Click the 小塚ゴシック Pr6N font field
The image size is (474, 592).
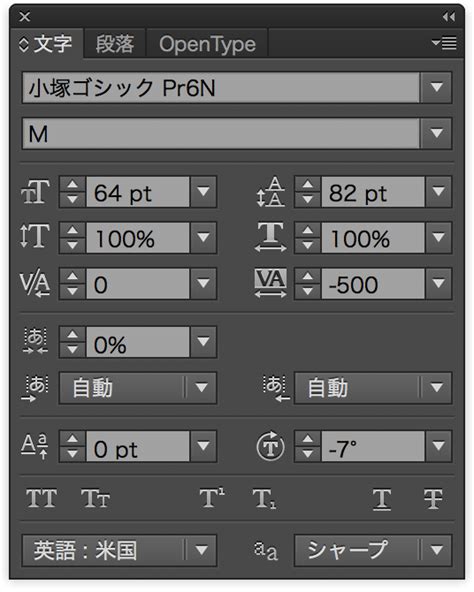click(221, 88)
